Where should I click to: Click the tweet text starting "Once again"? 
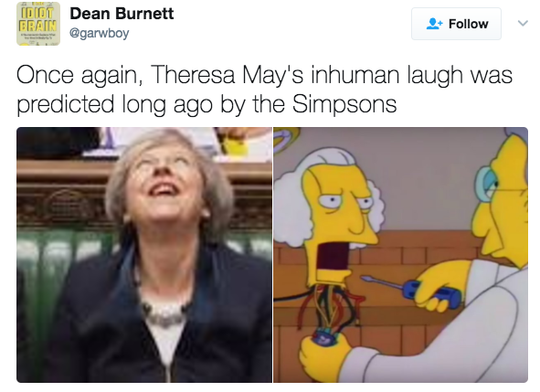pyautogui.click(x=264, y=89)
